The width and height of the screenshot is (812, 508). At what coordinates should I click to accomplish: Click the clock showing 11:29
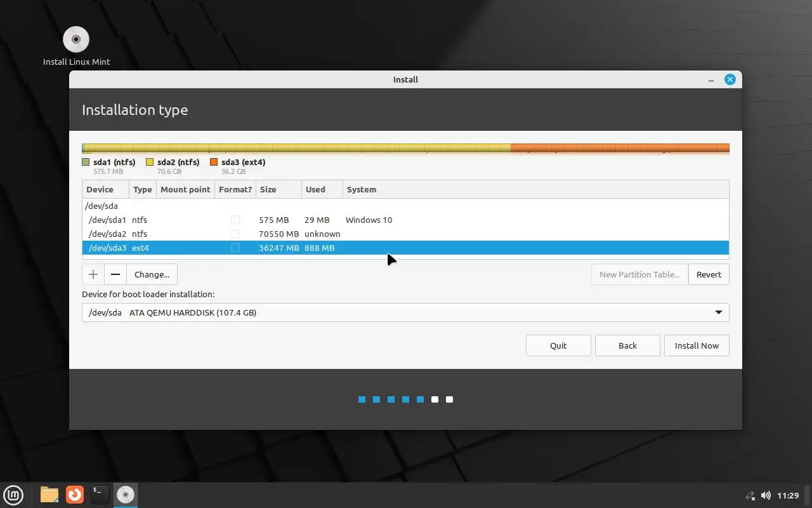[x=788, y=495]
